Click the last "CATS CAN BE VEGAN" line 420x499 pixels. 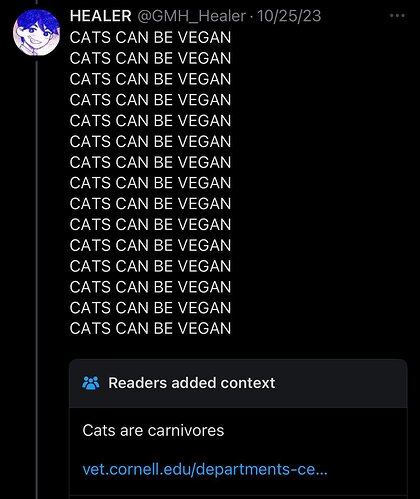(150, 328)
